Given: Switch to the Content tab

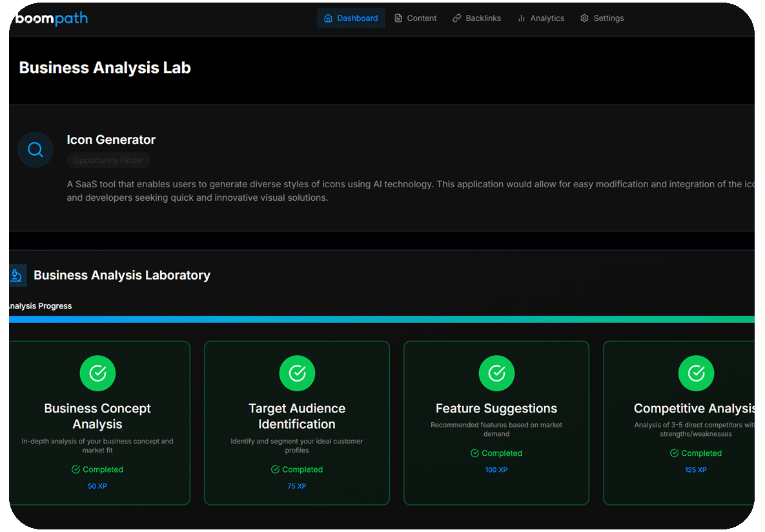Looking at the screenshot, I should tap(416, 18).
